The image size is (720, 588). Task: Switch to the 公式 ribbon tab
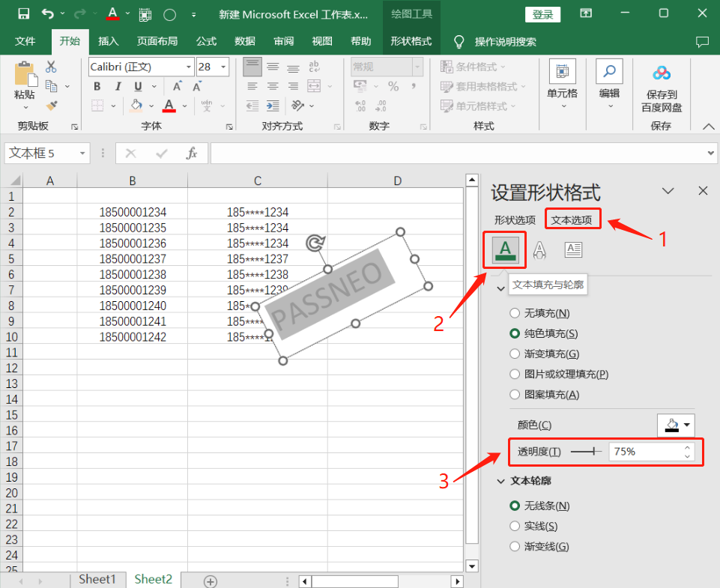click(206, 41)
